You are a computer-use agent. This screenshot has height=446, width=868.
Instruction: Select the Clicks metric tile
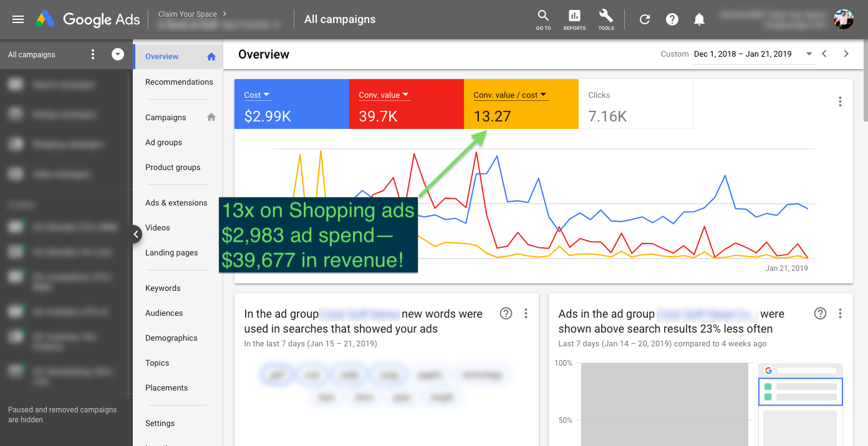coord(635,104)
